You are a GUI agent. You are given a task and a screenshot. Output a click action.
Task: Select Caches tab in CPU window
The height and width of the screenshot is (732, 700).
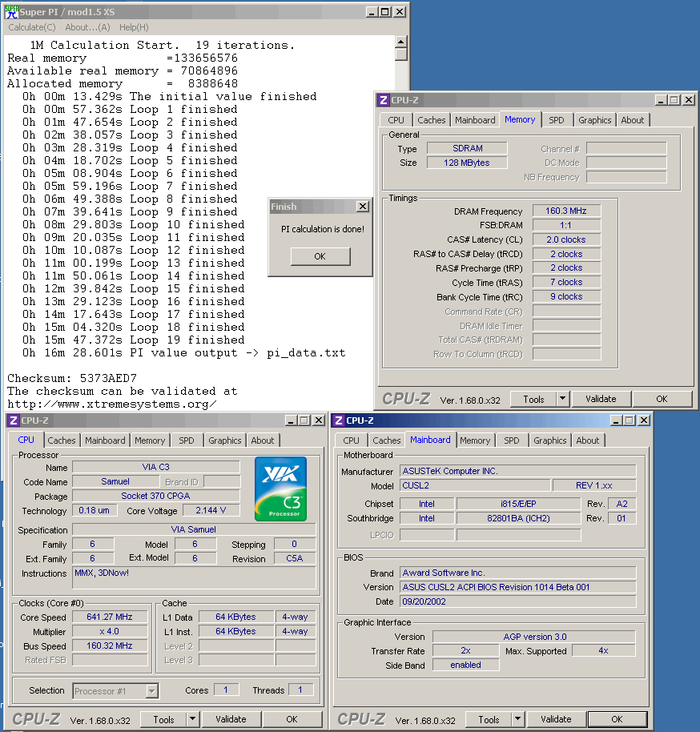[x=61, y=440]
